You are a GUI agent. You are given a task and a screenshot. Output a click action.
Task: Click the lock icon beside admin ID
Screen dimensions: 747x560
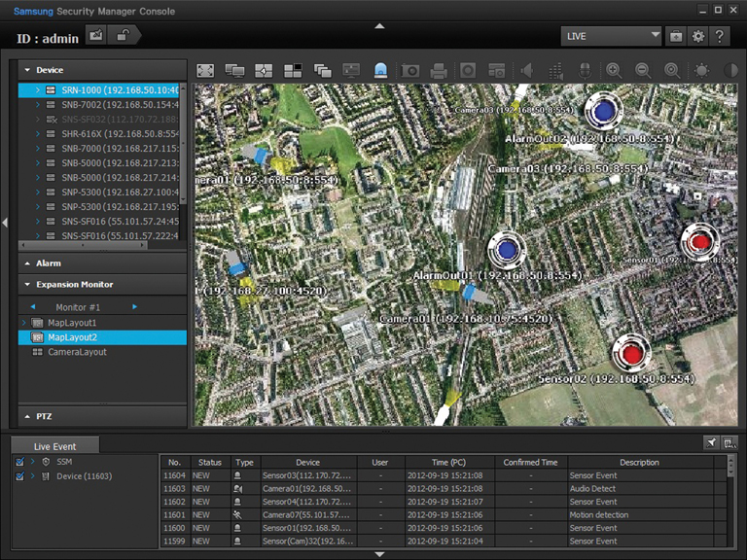pos(124,36)
